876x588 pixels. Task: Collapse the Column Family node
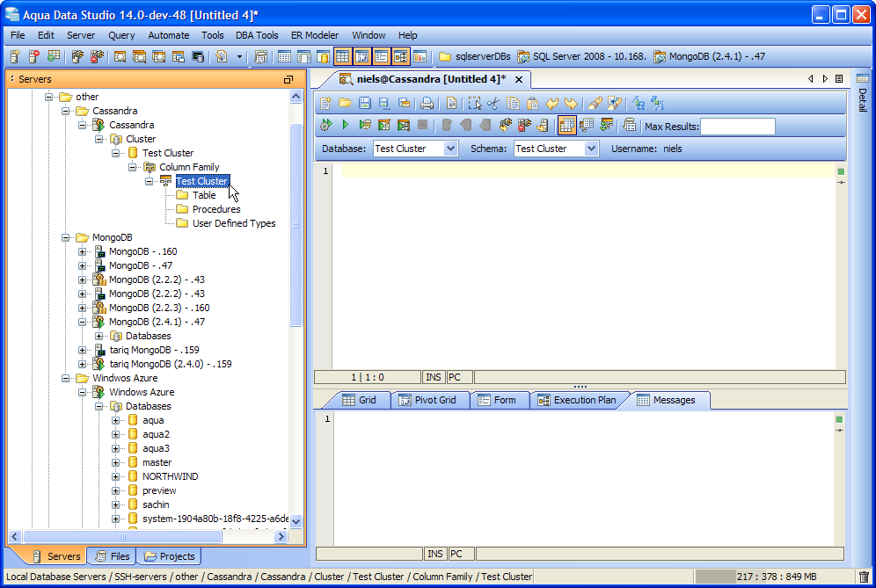[133, 167]
